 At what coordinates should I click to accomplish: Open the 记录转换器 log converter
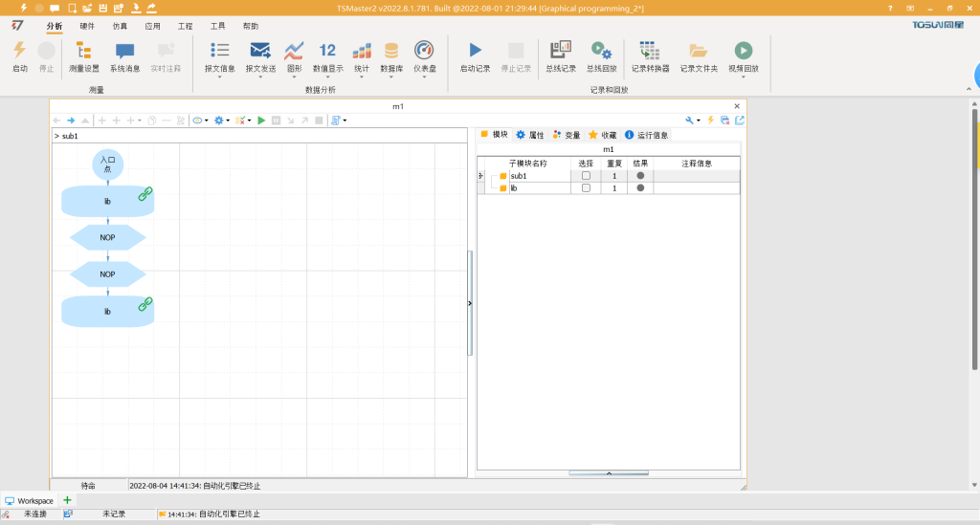pyautogui.click(x=650, y=52)
